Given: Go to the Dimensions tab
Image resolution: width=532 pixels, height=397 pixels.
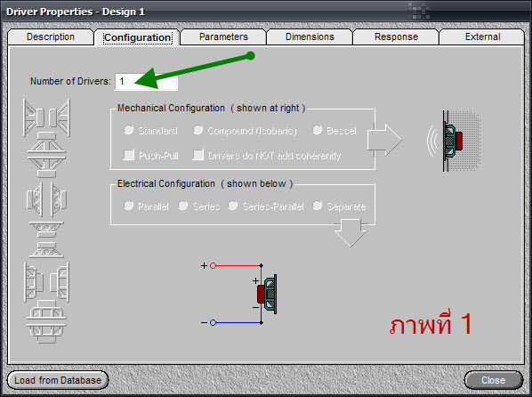Looking at the screenshot, I should (310, 36).
